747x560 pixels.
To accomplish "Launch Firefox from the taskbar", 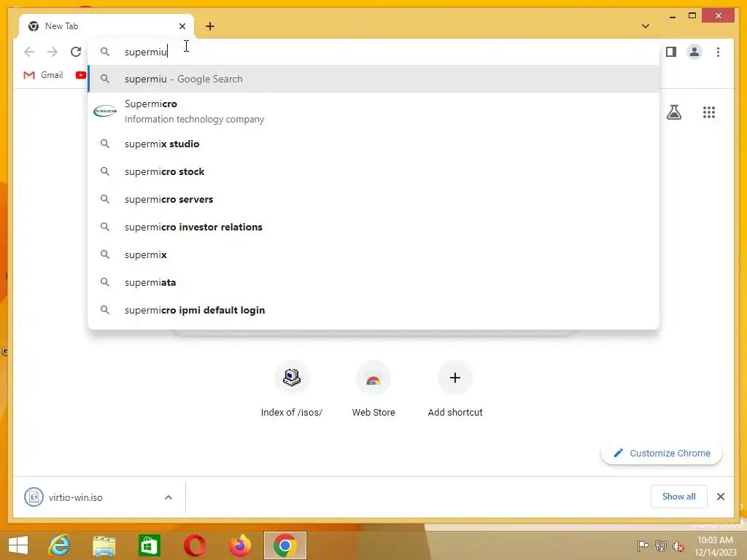I will pyautogui.click(x=239, y=545).
